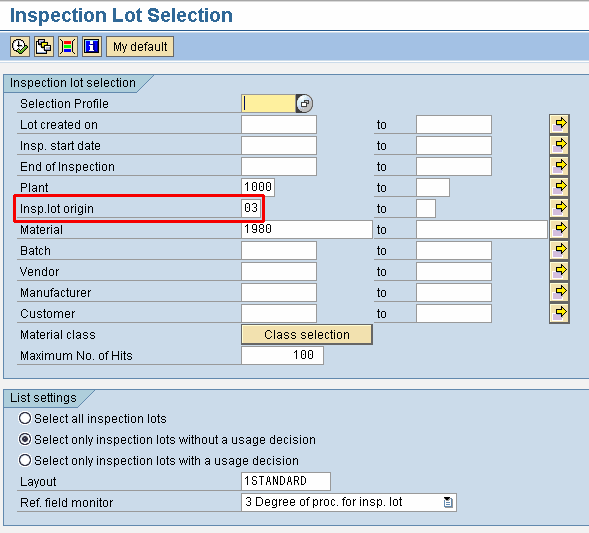Click the Insp.lot origin field with 03
Image resolution: width=589 pixels, height=533 pixels.
click(x=251, y=208)
